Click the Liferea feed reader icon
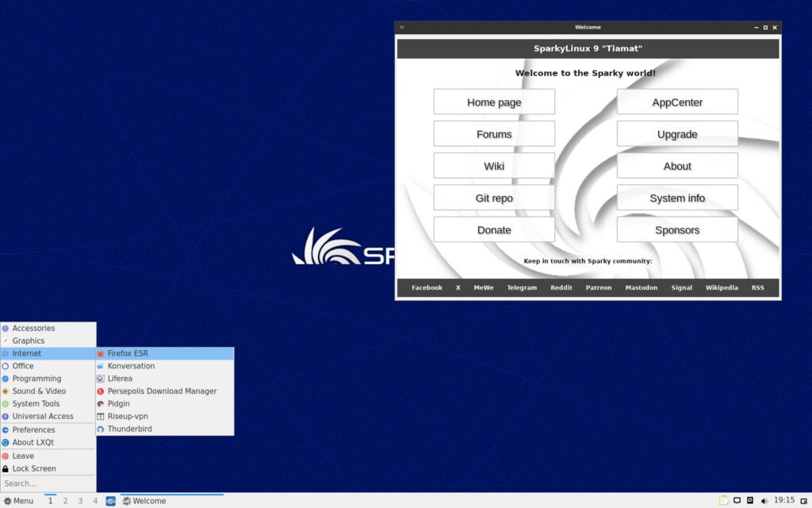Image resolution: width=812 pixels, height=508 pixels. [101, 379]
